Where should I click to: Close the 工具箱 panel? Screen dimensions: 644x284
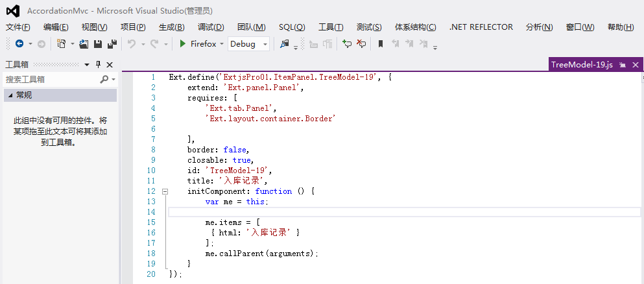(110, 65)
